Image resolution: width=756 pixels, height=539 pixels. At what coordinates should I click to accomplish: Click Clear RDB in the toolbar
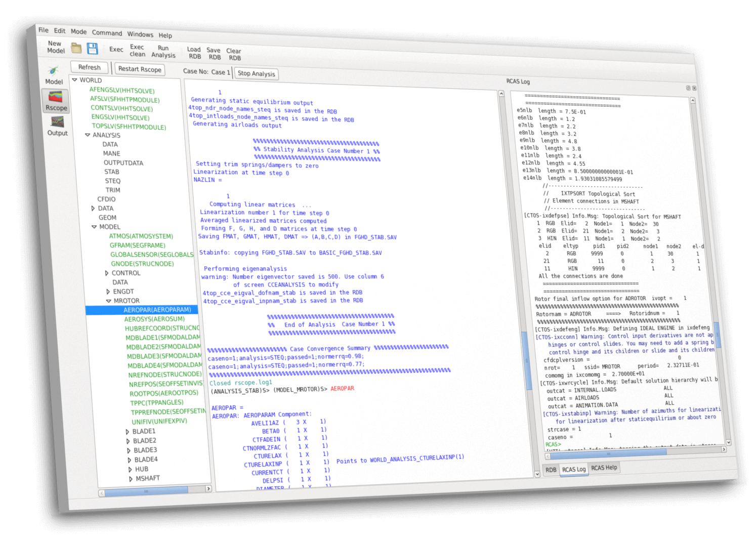point(234,54)
